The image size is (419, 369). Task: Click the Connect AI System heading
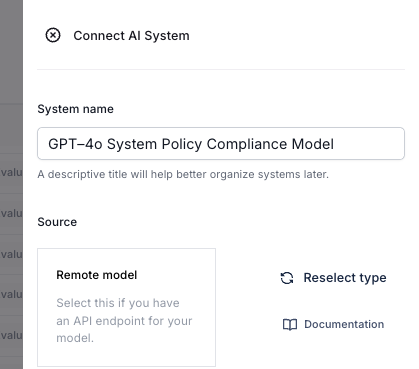click(x=131, y=36)
